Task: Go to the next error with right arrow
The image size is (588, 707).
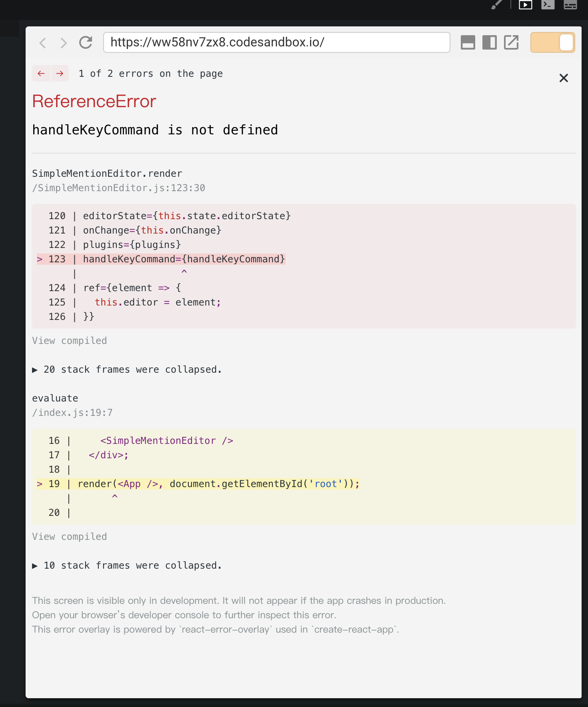Action: pos(60,73)
